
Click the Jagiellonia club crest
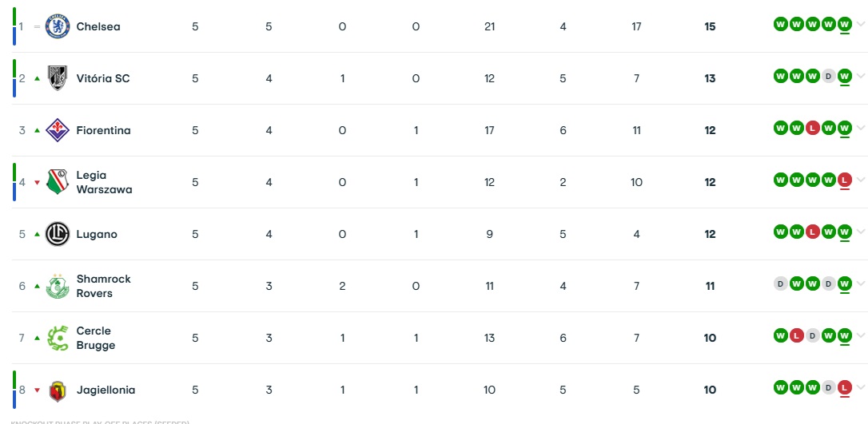pos(58,390)
